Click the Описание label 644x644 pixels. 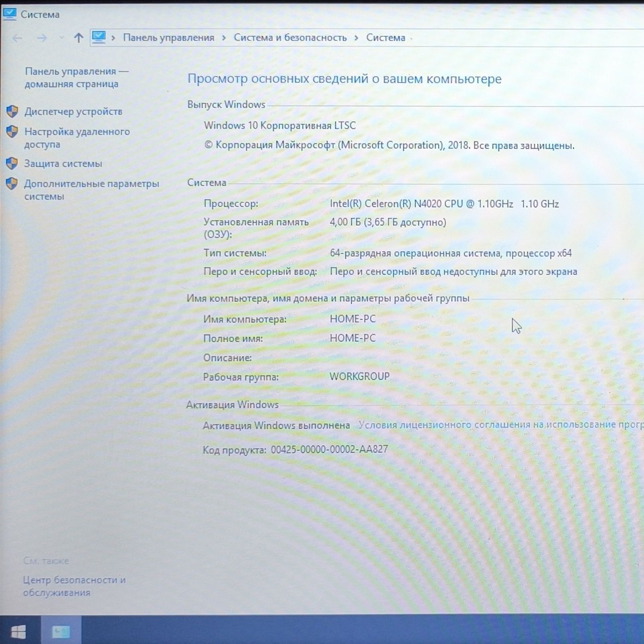click(227, 357)
